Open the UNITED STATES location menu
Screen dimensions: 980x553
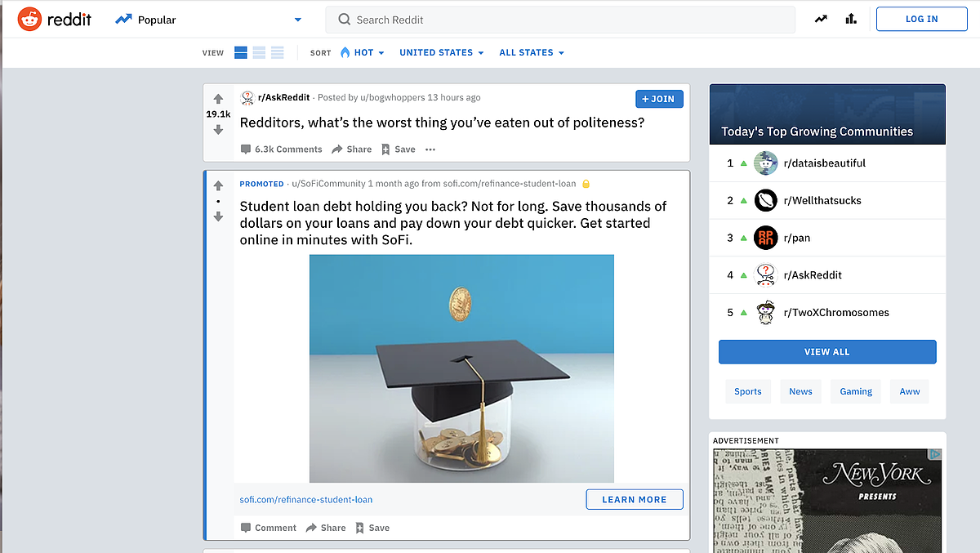pyautogui.click(x=442, y=52)
